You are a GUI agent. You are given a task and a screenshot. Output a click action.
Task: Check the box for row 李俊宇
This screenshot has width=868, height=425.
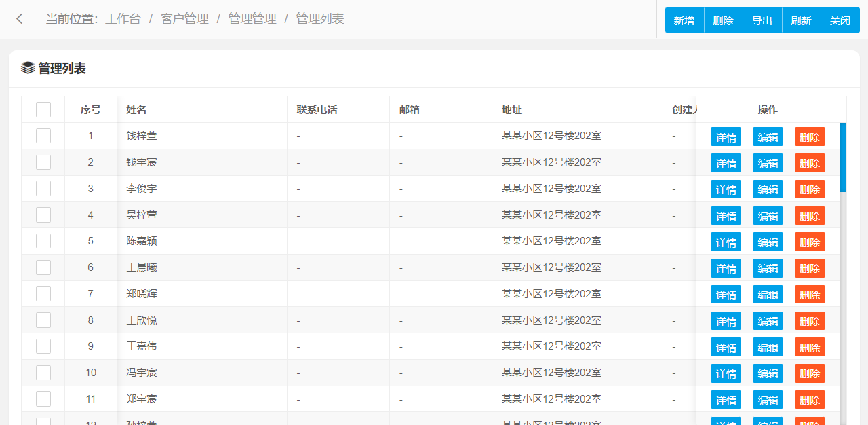point(43,188)
